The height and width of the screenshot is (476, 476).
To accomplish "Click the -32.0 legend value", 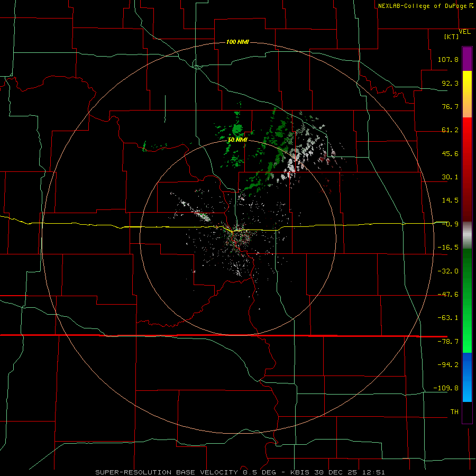I will 448,271.
